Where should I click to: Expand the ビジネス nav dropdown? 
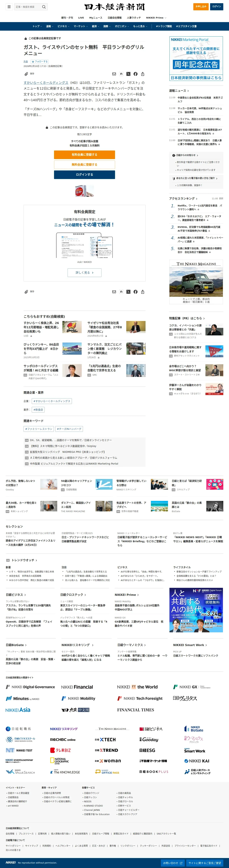(63, 26)
